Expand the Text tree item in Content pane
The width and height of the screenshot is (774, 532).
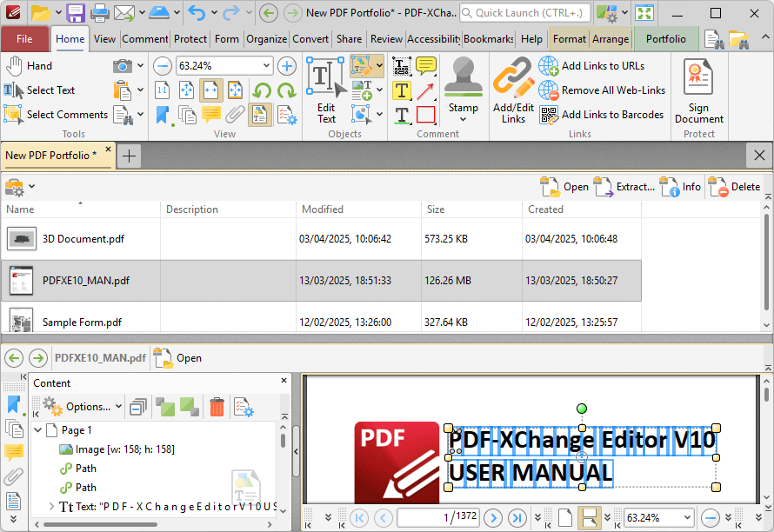(x=51, y=506)
